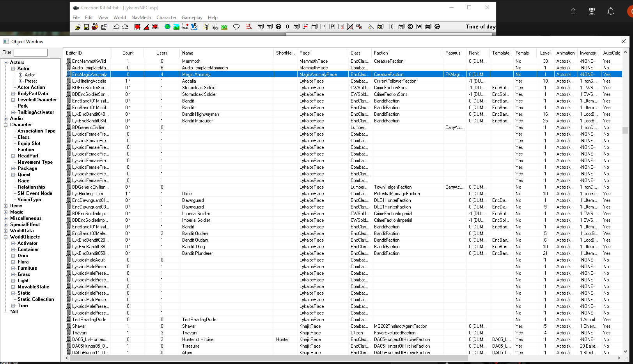The height and width of the screenshot is (364, 633).
Task: Click the Redo arrow icon
Action: [x=125, y=27]
